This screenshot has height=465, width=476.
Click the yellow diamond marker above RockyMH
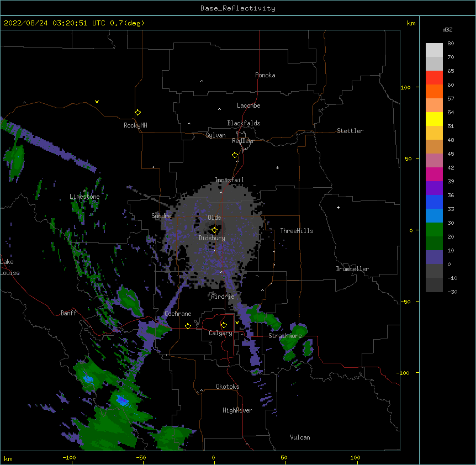(137, 113)
